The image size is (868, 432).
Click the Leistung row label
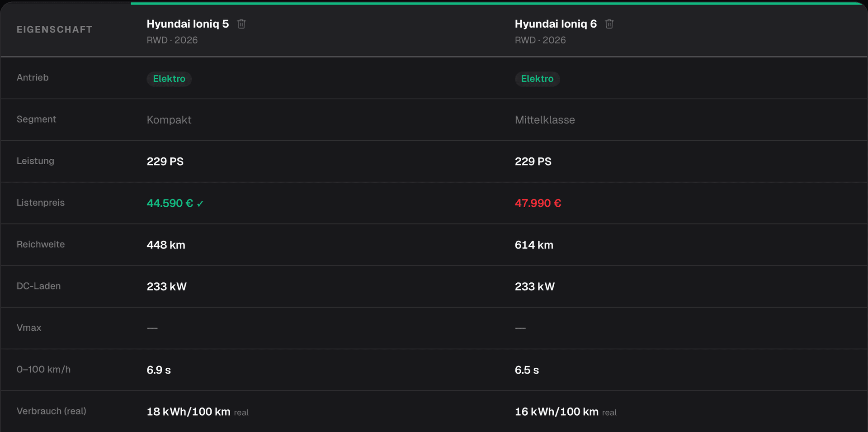coord(35,161)
